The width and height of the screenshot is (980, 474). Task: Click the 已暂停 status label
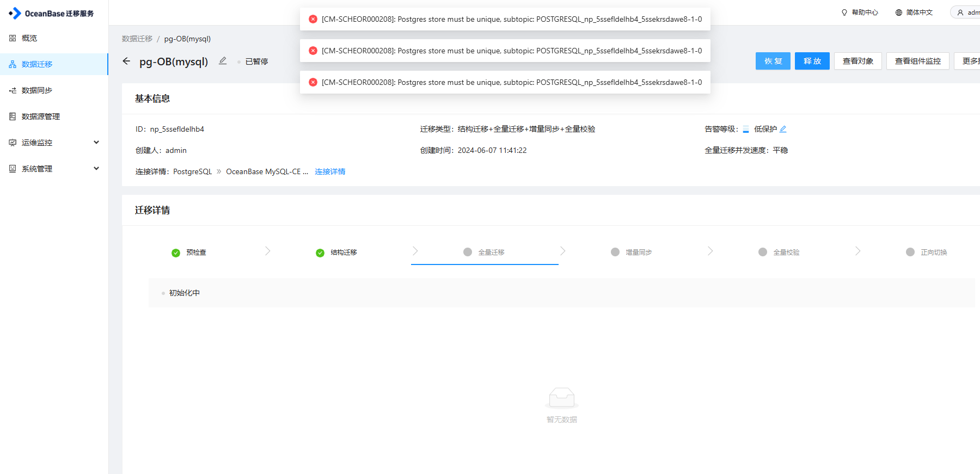[256, 61]
